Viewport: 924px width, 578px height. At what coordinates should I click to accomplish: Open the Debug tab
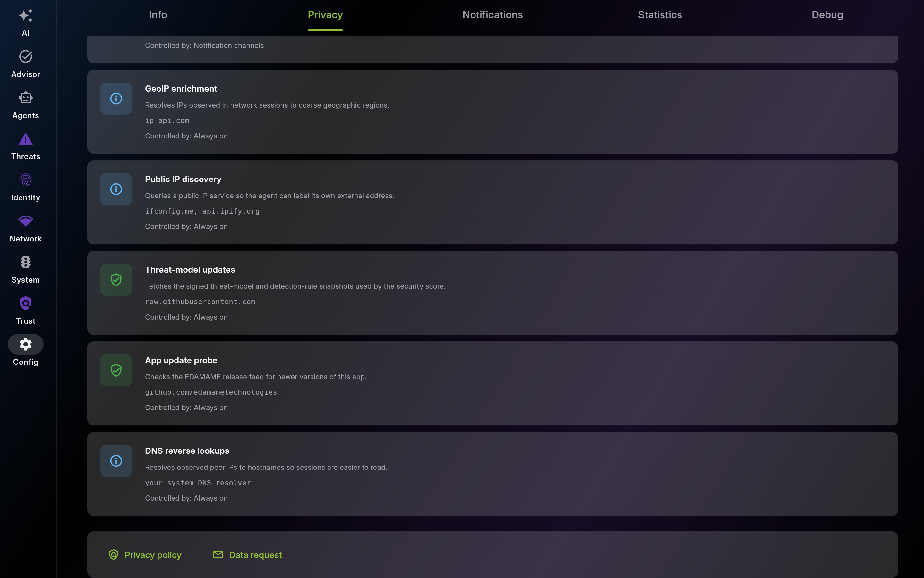pos(827,15)
